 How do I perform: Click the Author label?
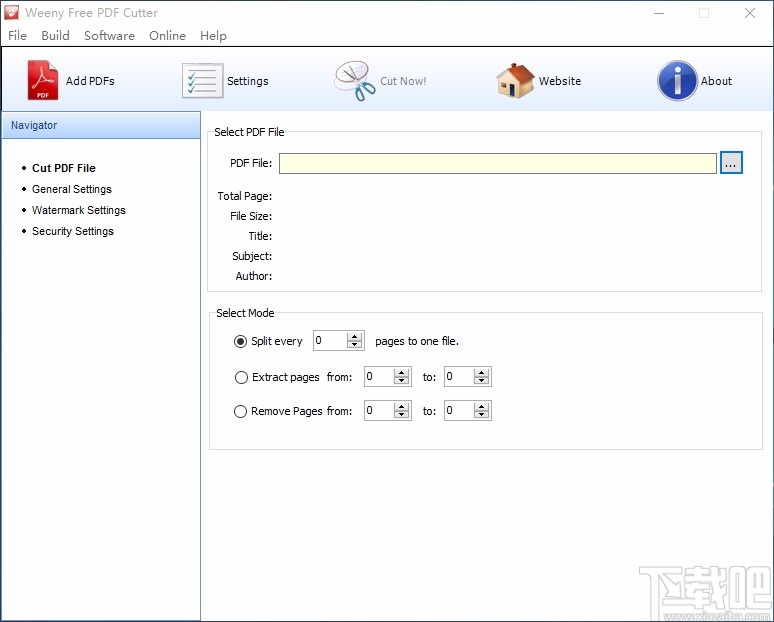(254, 276)
